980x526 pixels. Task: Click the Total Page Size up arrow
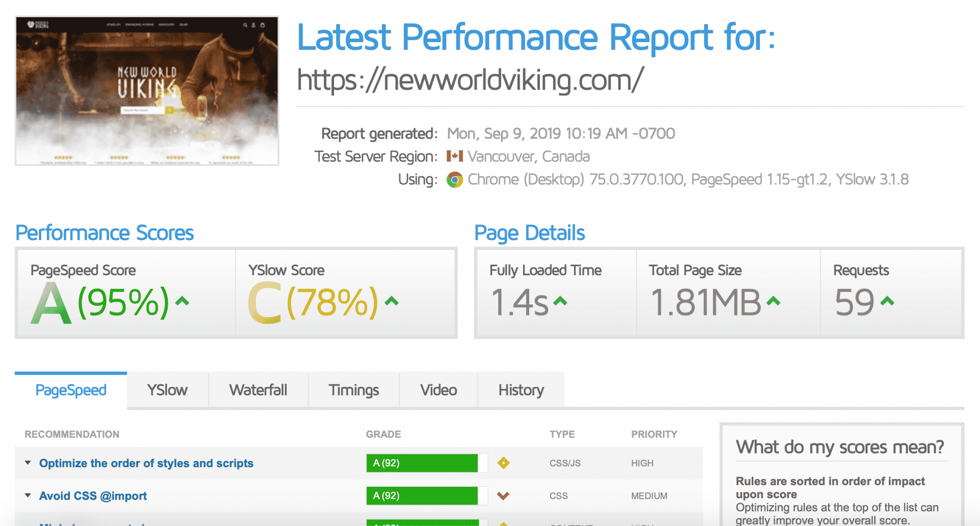[773, 301]
